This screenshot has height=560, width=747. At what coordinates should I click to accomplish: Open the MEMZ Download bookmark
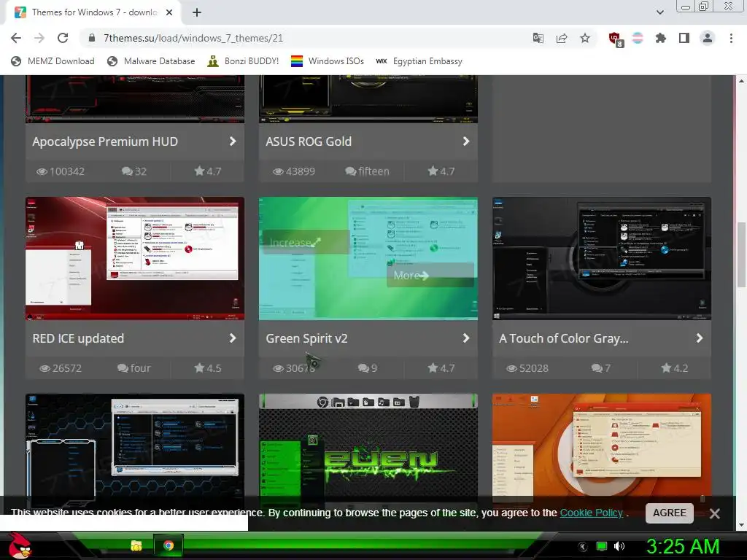(53, 61)
